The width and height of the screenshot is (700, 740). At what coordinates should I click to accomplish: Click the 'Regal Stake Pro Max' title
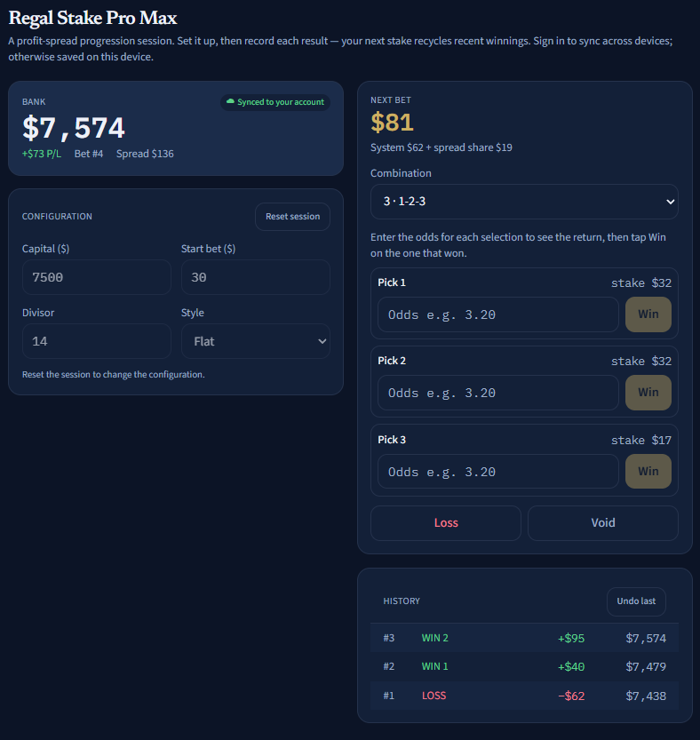(x=92, y=19)
